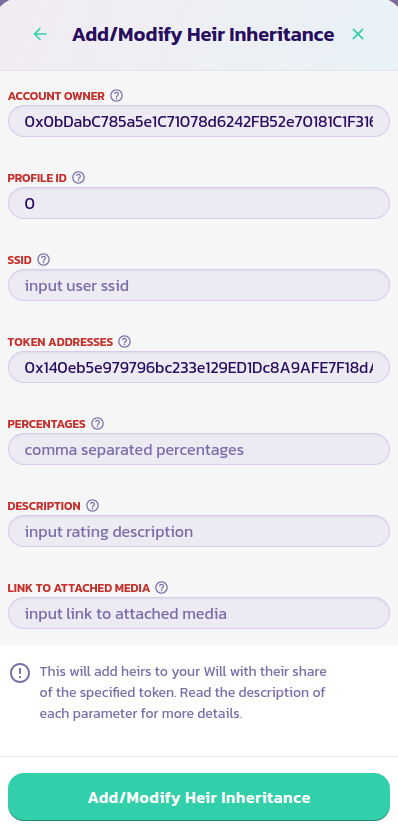Viewport: 398px width, 828px height.
Task: Click input link to attached media field
Action: [x=199, y=613]
